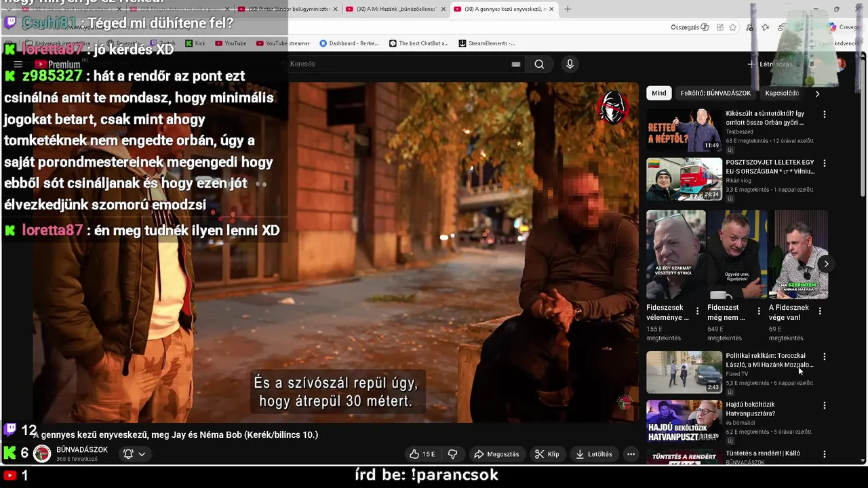Like the video with thumbs-up 15 E
This screenshot has width=868, height=488.
coord(422,454)
